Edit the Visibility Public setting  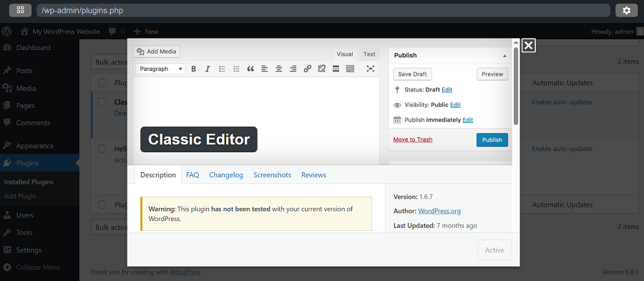coord(455,104)
